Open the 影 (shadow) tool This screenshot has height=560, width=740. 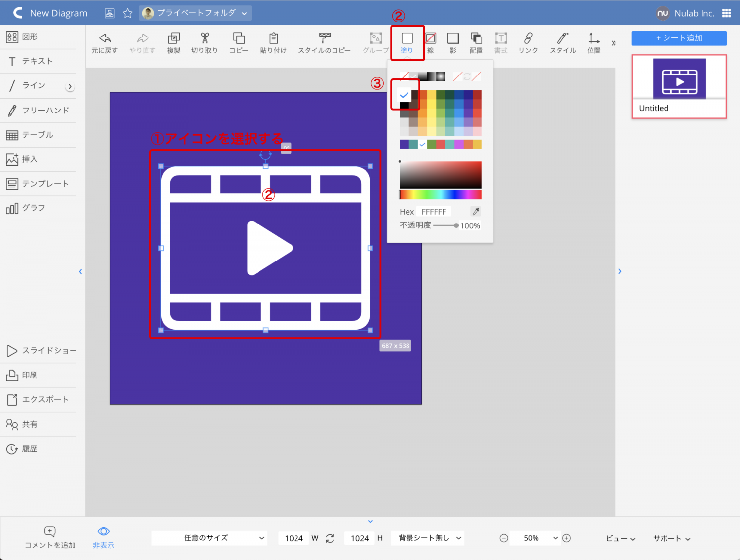[453, 38]
